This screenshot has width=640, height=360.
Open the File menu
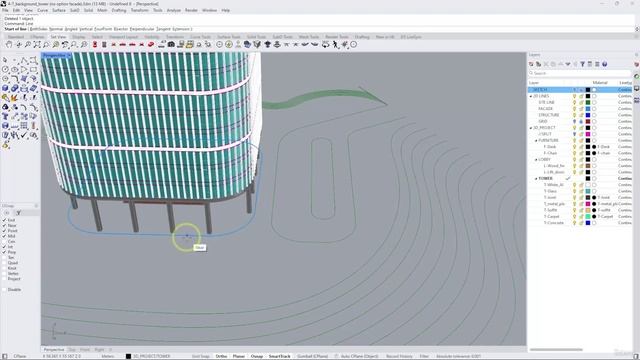click(x=5, y=10)
